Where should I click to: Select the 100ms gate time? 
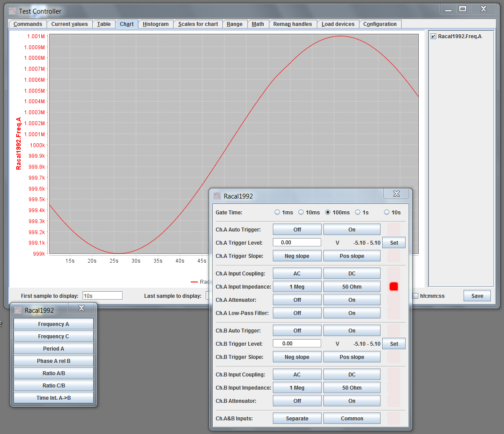click(x=327, y=212)
